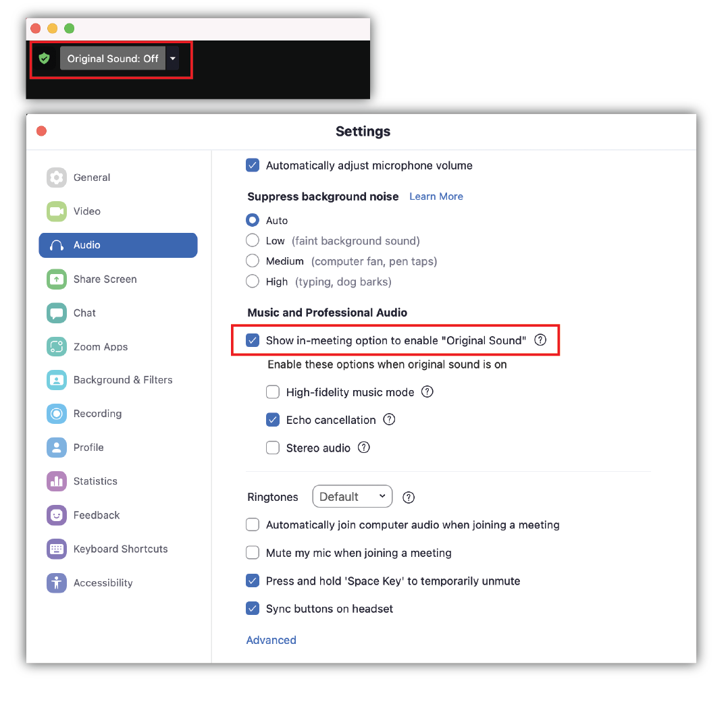The width and height of the screenshot is (728, 702).
Task: Select the Chat bubble icon
Action: 57,313
